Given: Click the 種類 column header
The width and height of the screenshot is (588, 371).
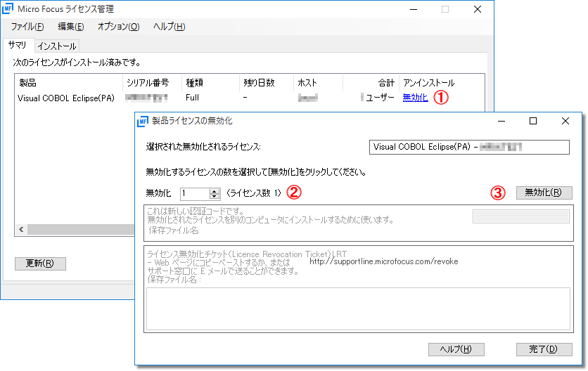Looking at the screenshot, I should pos(210,83).
